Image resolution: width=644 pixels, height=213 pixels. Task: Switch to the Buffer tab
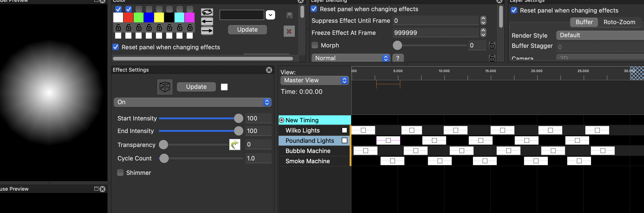pyautogui.click(x=584, y=22)
